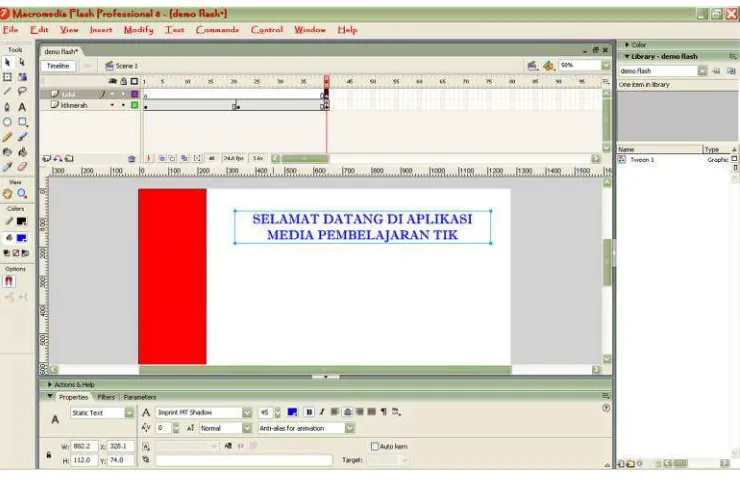Click the W width field 882.2
This screenshot has height=482, width=740.
coord(84,446)
